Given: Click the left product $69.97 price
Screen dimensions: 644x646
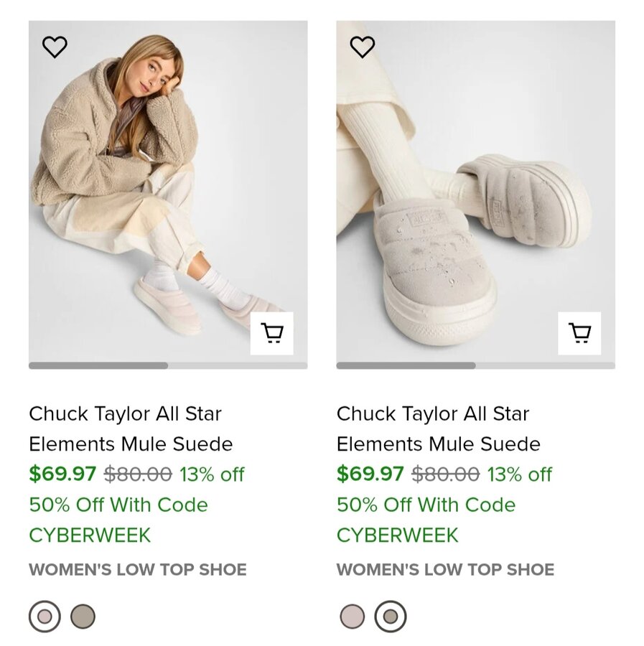Looking at the screenshot, I should pos(62,474).
